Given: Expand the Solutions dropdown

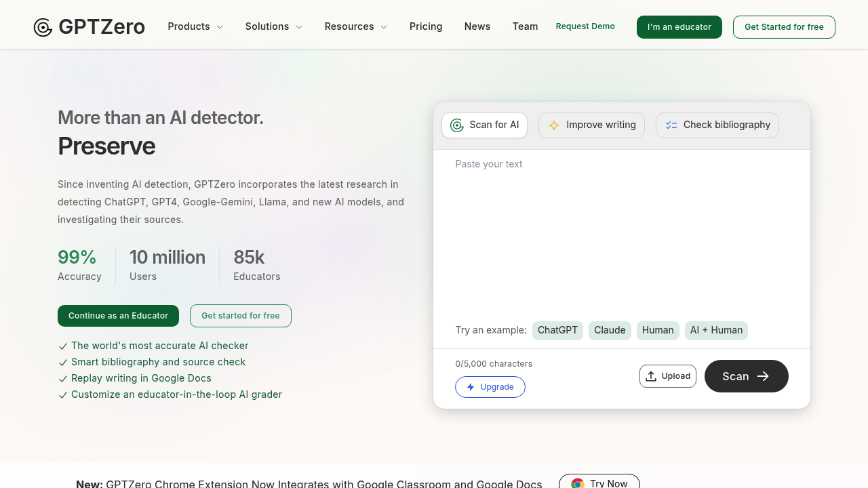Looking at the screenshot, I should (273, 26).
